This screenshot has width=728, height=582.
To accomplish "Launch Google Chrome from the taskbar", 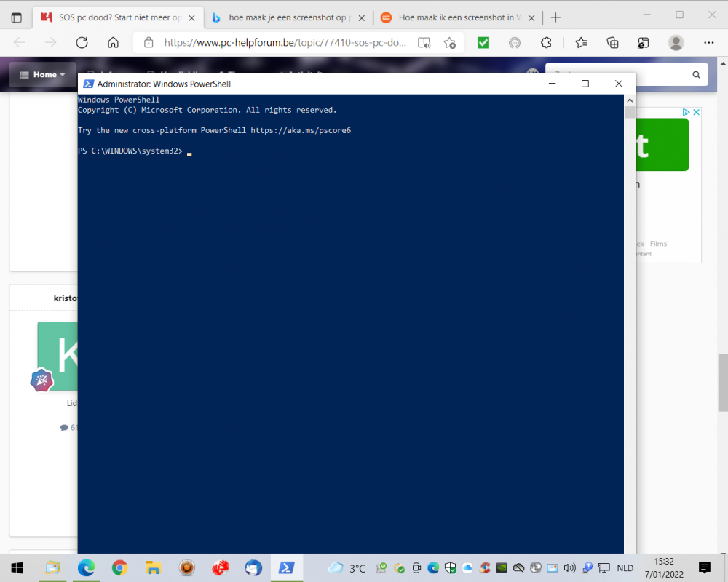I will point(120,567).
